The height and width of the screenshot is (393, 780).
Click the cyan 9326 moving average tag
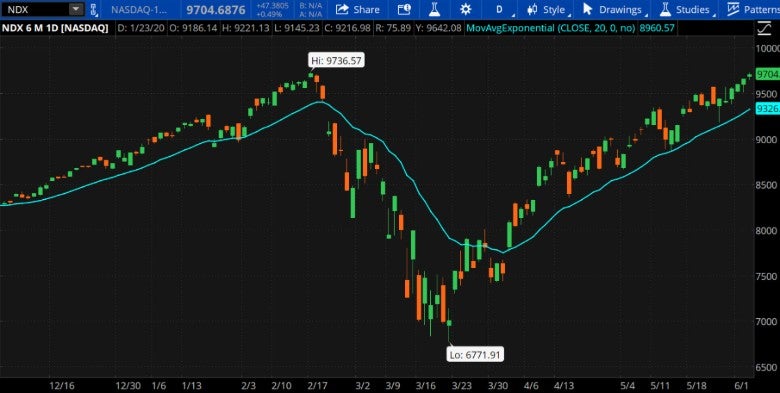[x=767, y=108]
